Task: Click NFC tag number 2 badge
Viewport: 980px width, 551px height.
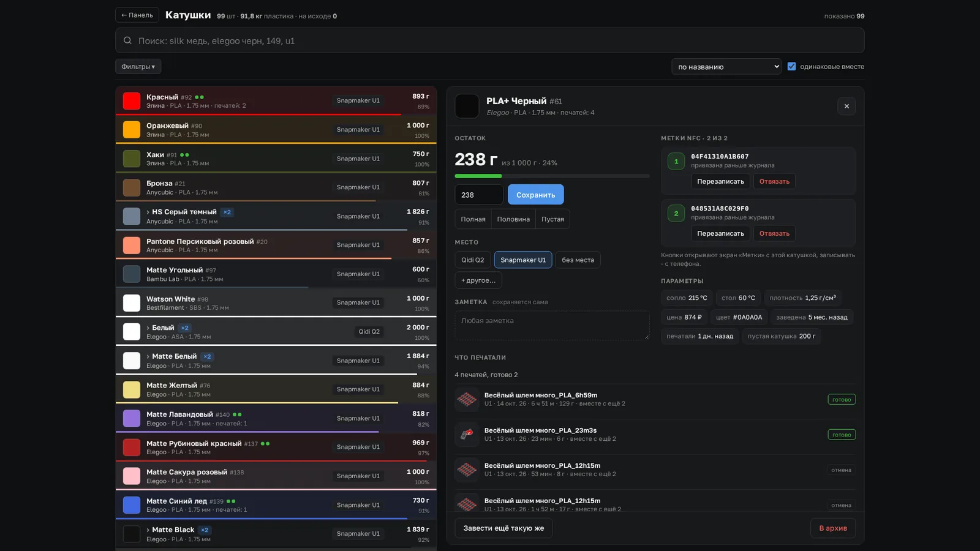Action: 676,214
